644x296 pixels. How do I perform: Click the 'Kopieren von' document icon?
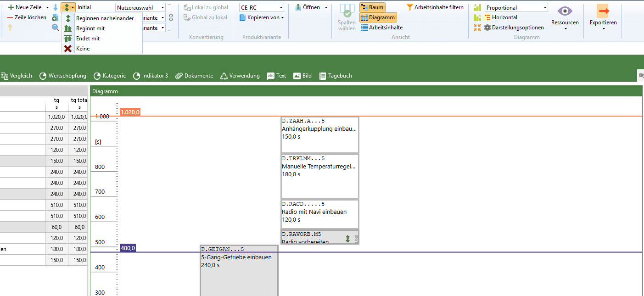tap(243, 17)
